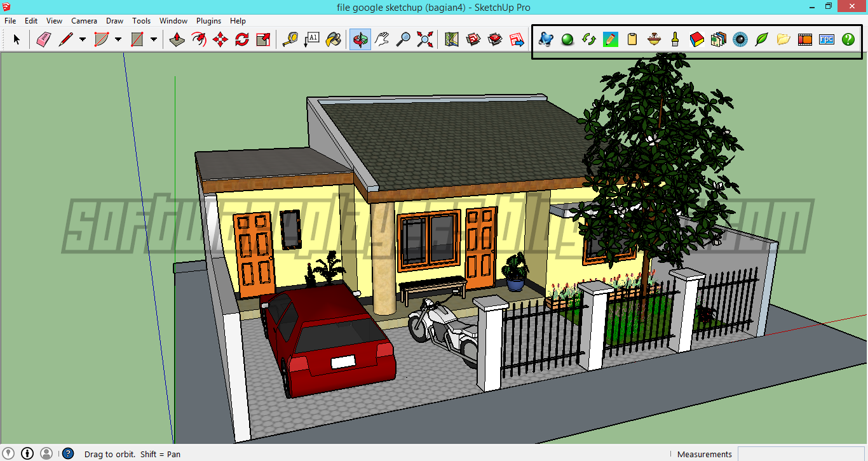Click the Zoom Extents tool

424,39
